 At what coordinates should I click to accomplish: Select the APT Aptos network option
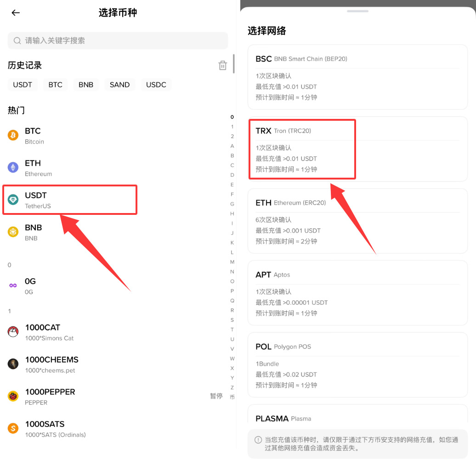point(357,292)
